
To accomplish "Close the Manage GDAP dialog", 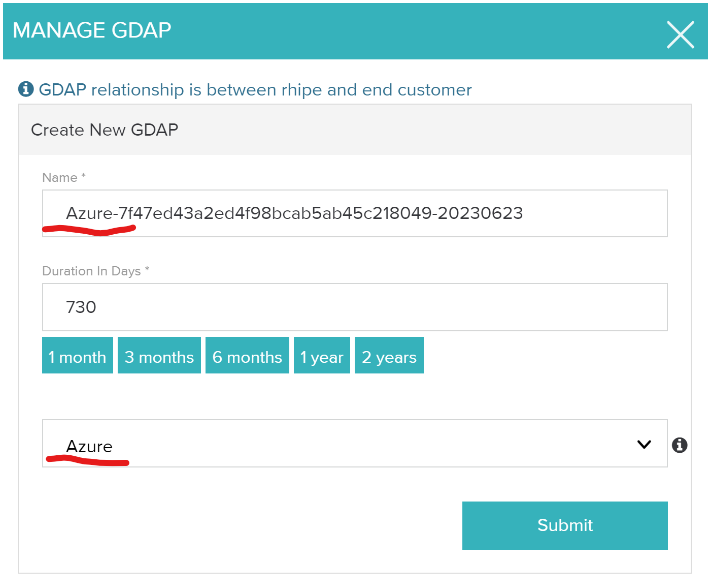I will 680,35.
